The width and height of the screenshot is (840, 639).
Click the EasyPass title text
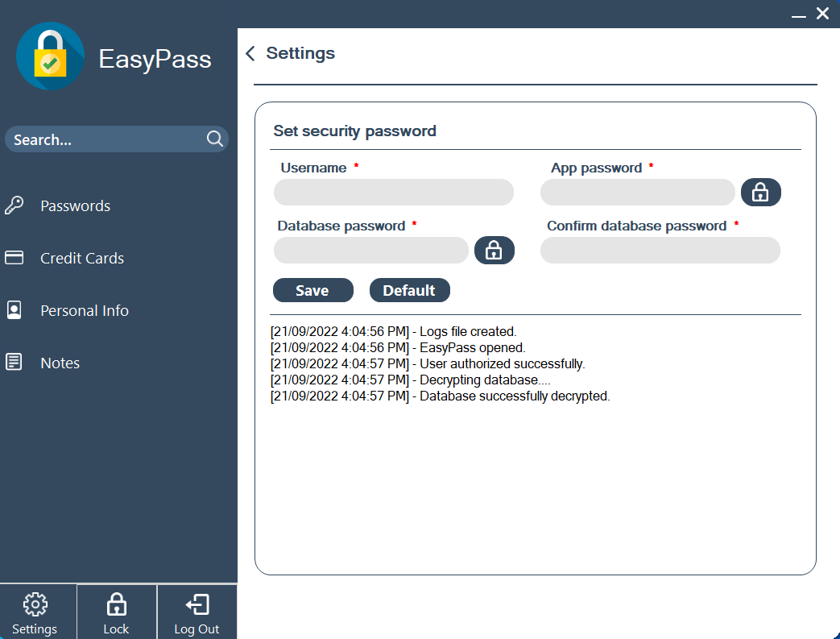point(155,59)
